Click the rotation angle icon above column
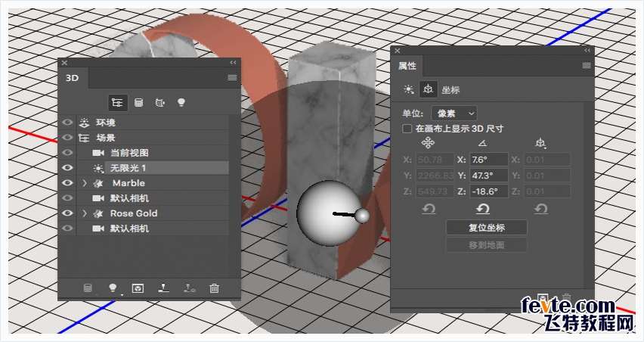 482,144
